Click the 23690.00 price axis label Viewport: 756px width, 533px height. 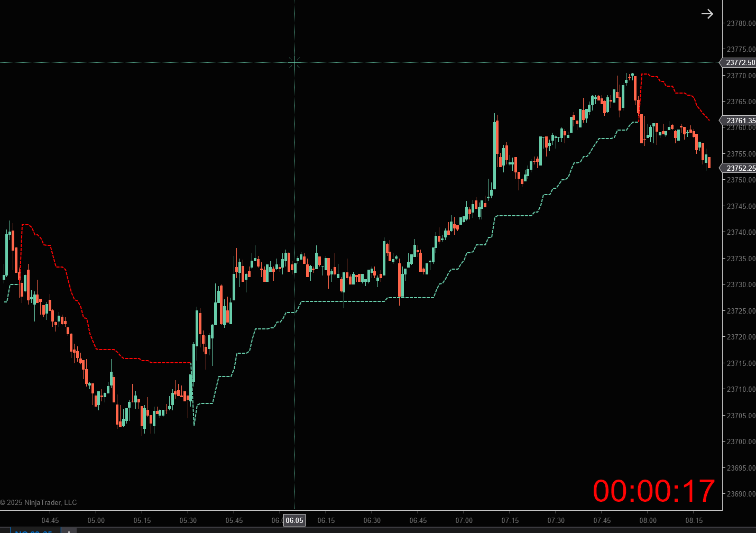tap(740, 494)
